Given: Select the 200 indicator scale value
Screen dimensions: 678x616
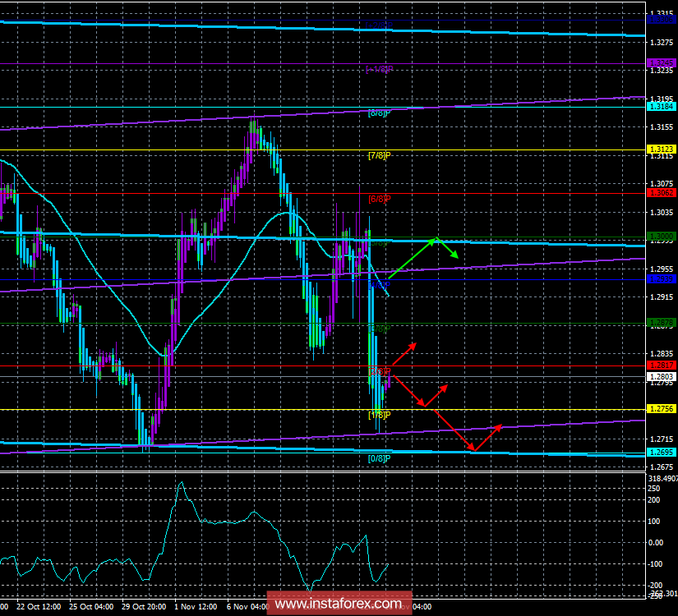Looking at the screenshot, I should coord(654,499).
